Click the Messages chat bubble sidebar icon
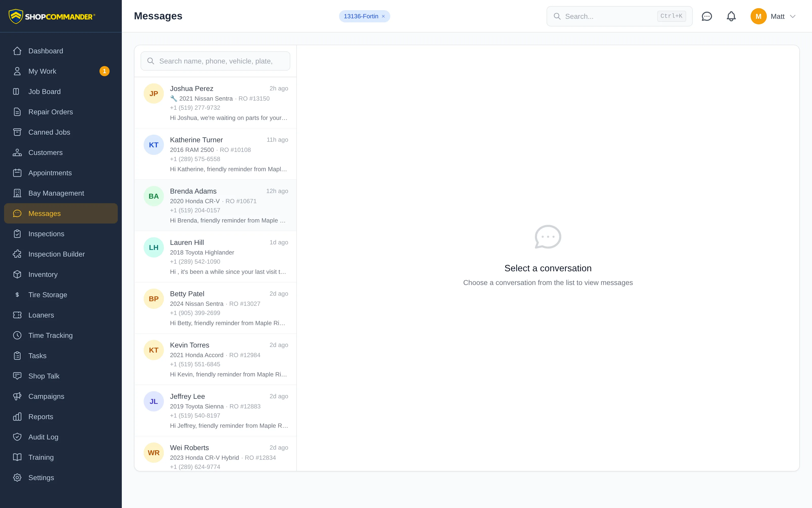The height and width of the screenshot is (508, 812). [17, 213]
